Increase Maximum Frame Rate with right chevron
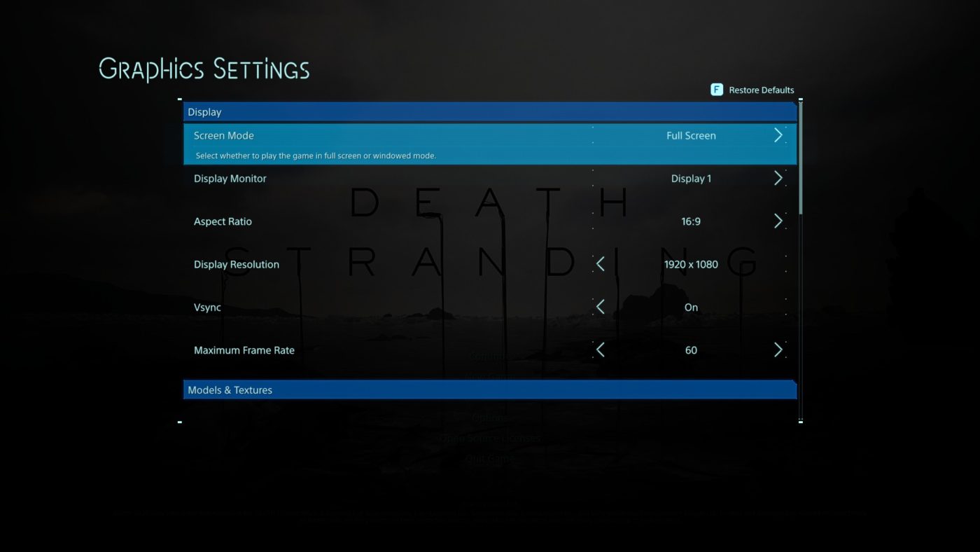This screenshot has height=552, width=980. (x=778, y=350)
